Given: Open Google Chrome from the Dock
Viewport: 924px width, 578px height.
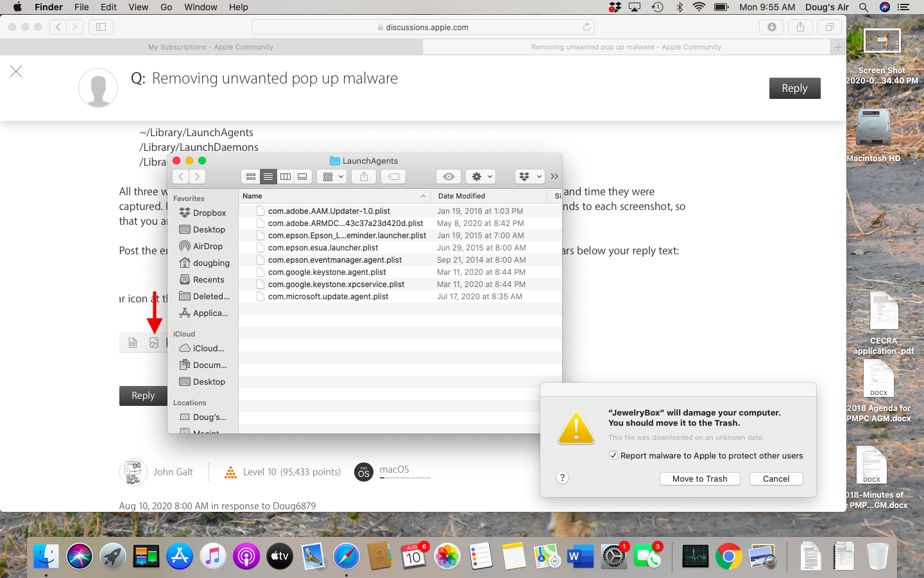Looking at the screenshot, I should 729,556.
